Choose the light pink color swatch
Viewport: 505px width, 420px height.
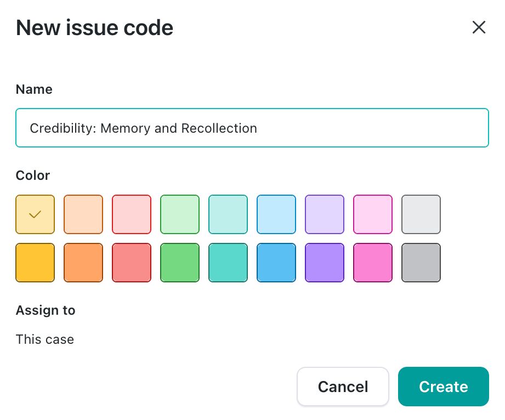[x=373, y=214]
